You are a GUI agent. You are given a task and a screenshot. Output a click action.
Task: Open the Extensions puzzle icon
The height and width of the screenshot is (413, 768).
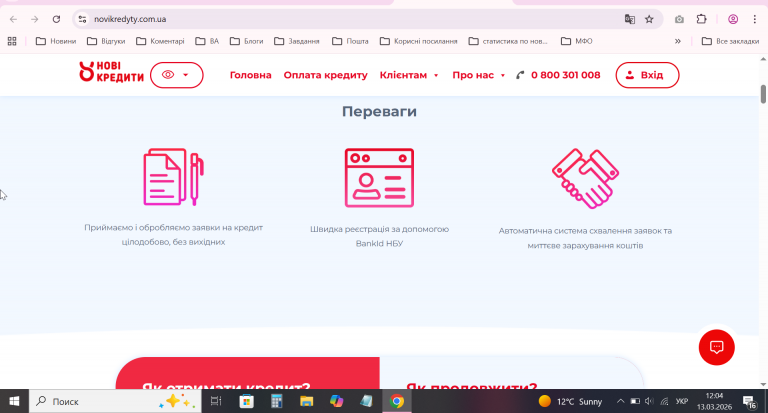701,19
